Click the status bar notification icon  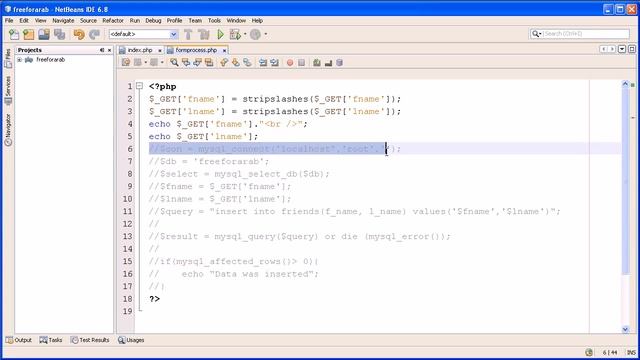tap(589, 352)
